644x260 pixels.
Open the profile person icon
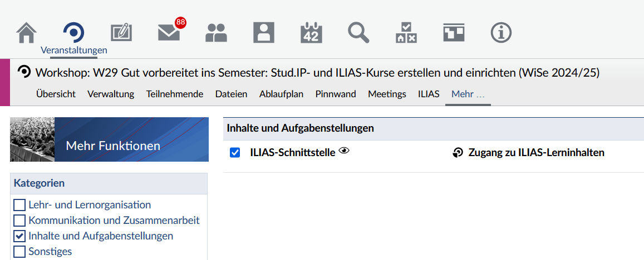click(x=264, y=33)
